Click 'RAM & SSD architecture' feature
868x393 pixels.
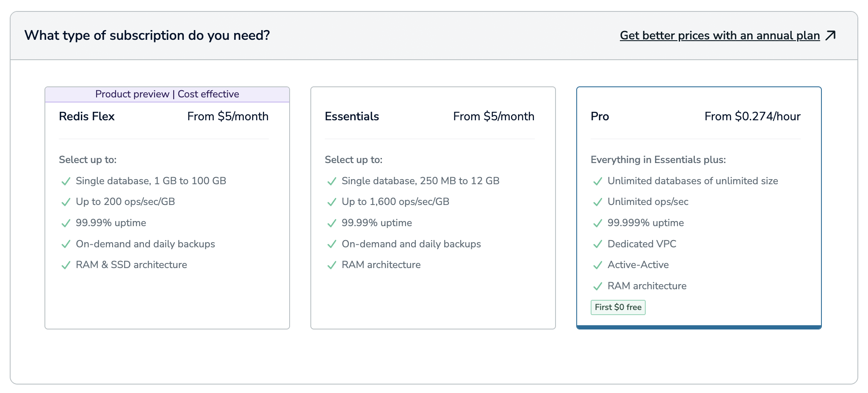[131, 265]
